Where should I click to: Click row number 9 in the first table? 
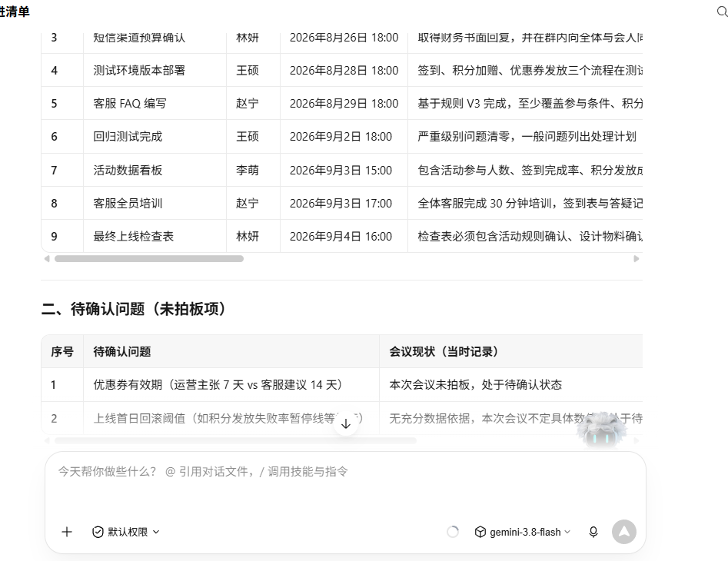coord(55,237)
